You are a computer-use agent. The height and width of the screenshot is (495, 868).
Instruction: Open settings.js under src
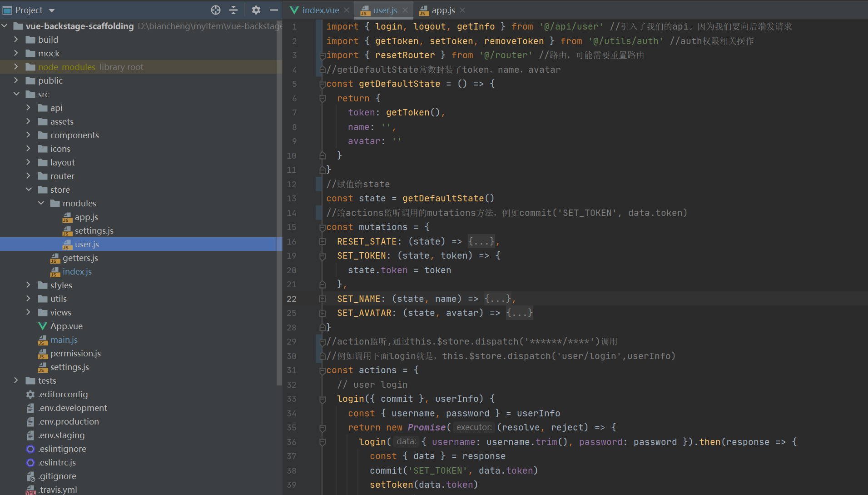point(69,367)
